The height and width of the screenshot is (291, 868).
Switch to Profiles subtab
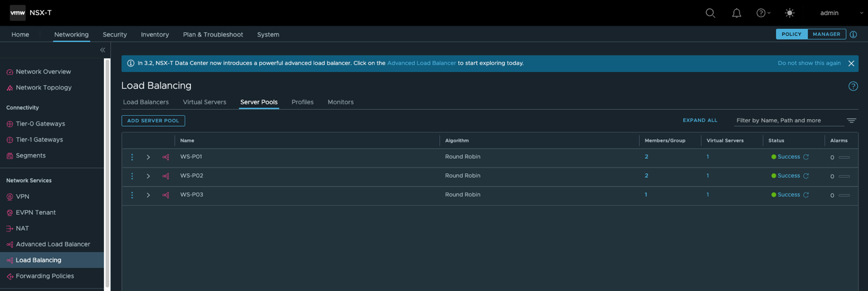303,102
